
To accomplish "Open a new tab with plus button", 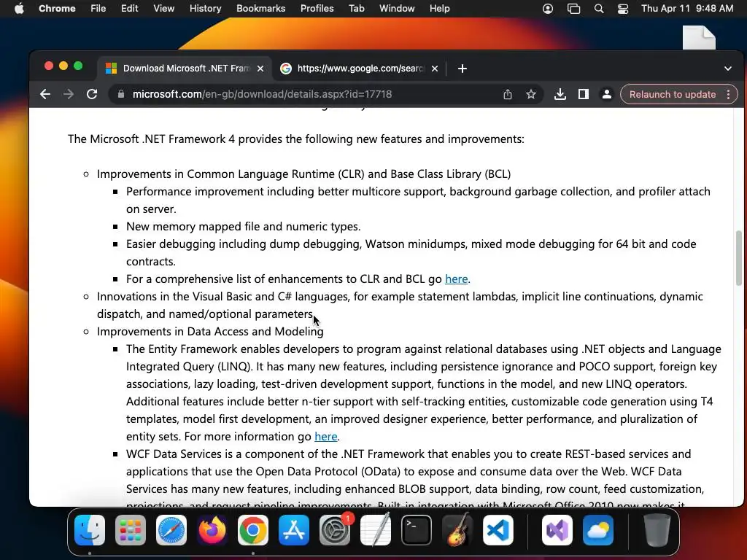I will 462,69.
